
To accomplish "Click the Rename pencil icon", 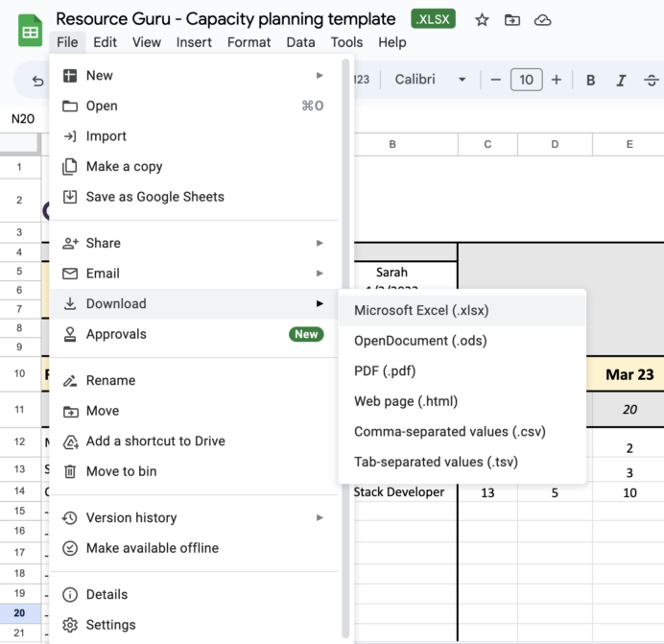I will (x=70, y=380).
